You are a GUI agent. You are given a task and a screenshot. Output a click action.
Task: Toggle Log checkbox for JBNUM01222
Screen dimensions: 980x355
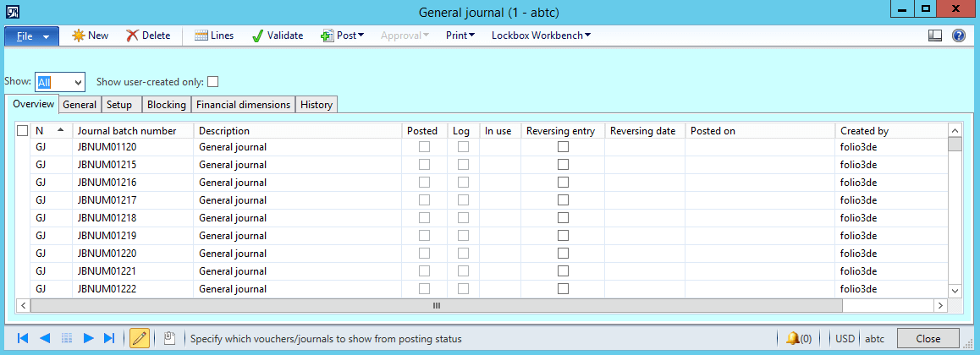[x=463, y=289]
